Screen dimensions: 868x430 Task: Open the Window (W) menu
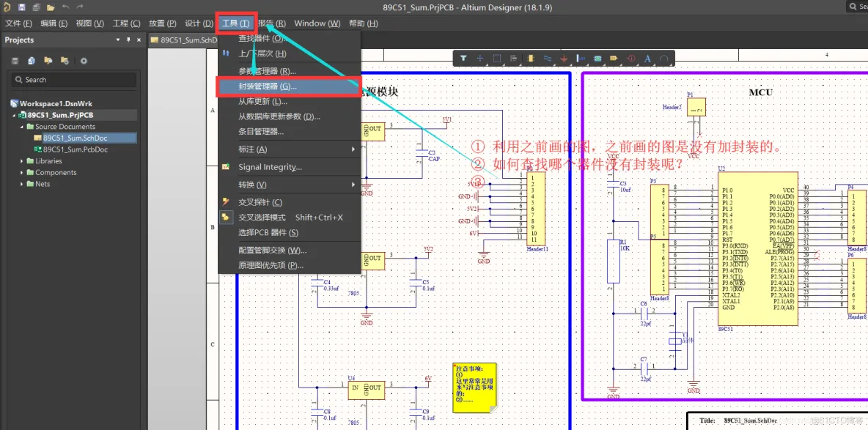click(317, 23)
